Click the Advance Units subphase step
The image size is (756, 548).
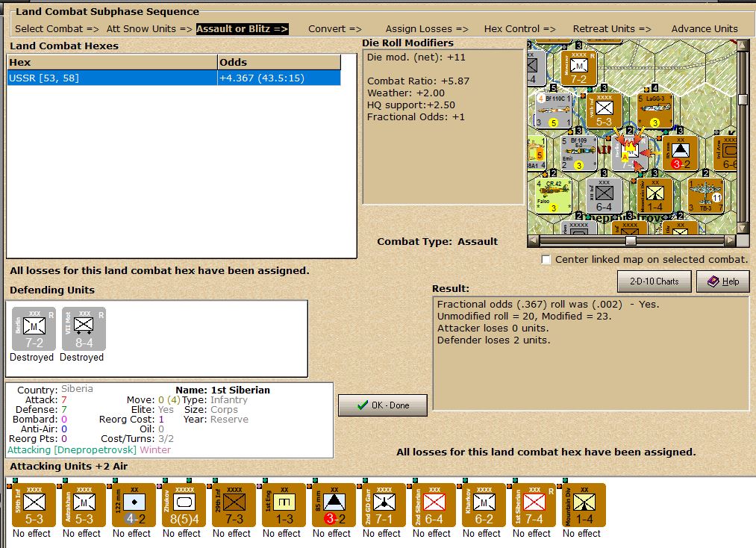(x=705, y=29)
